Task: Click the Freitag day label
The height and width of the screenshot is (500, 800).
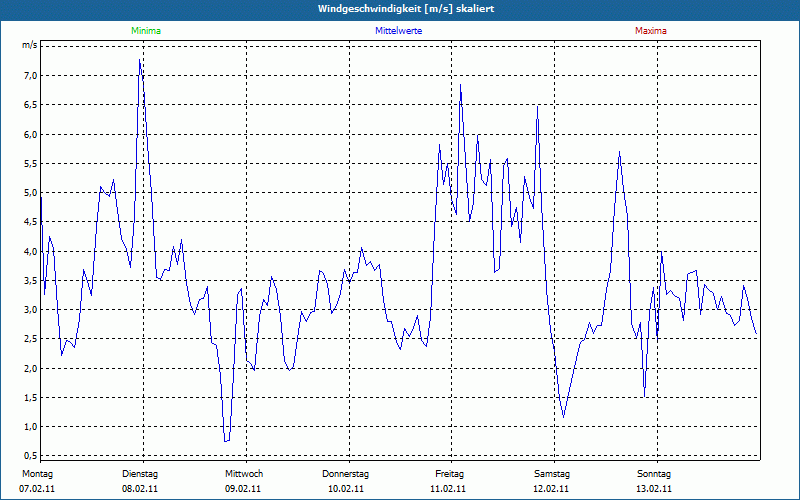Action: tap(449, 474)
